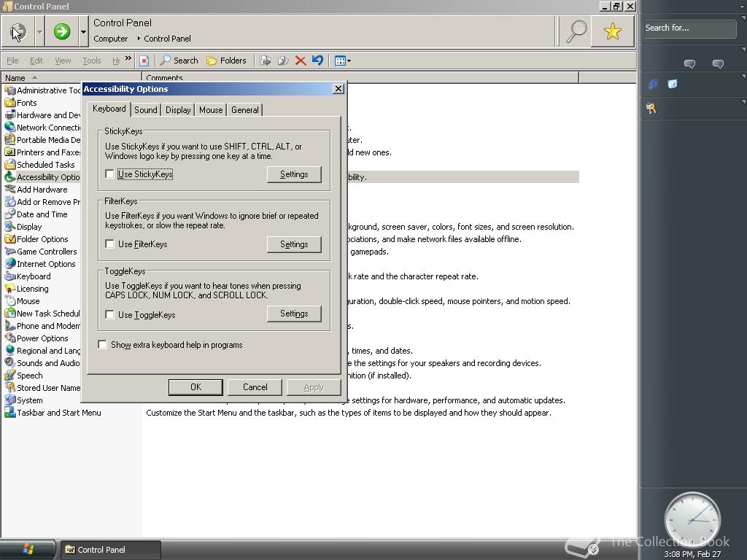Open the View menu

[x=63, y=61]
